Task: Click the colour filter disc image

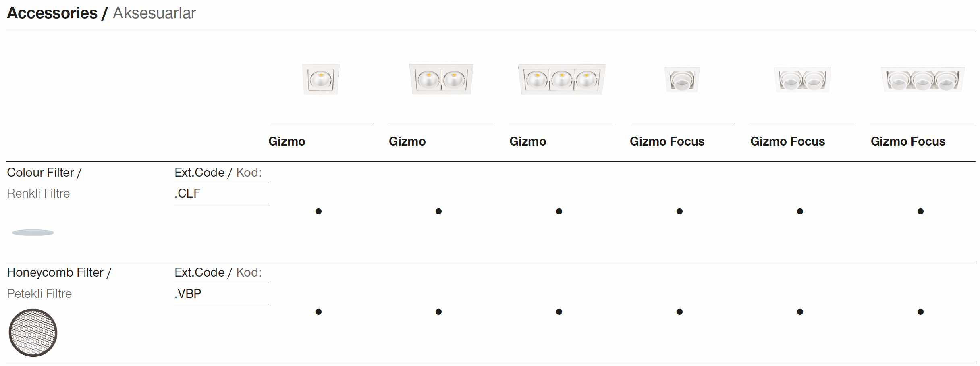Action: (33, 233)
